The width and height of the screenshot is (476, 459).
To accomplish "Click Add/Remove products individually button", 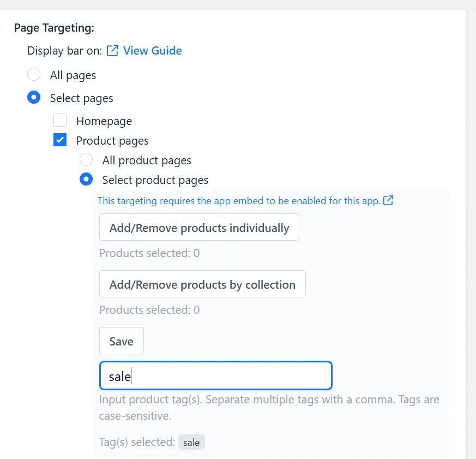I will tap(199, 227).
